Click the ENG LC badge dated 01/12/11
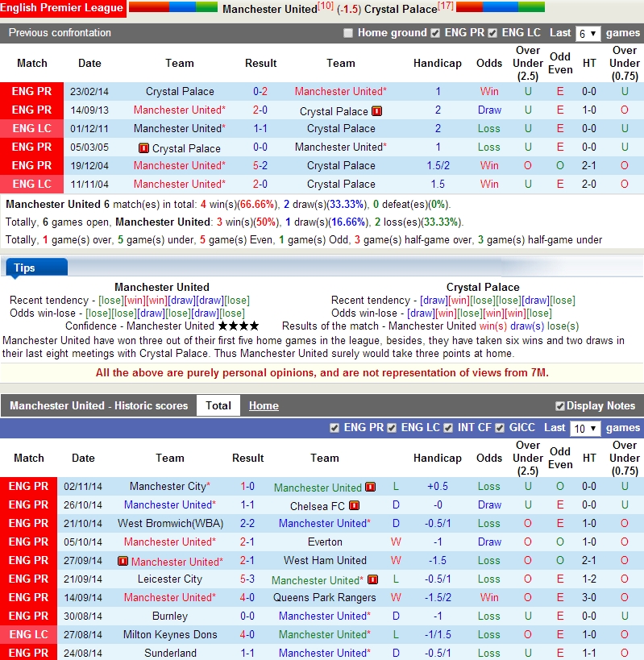This screenshot has height=660, width=644. tap(31, 128)
